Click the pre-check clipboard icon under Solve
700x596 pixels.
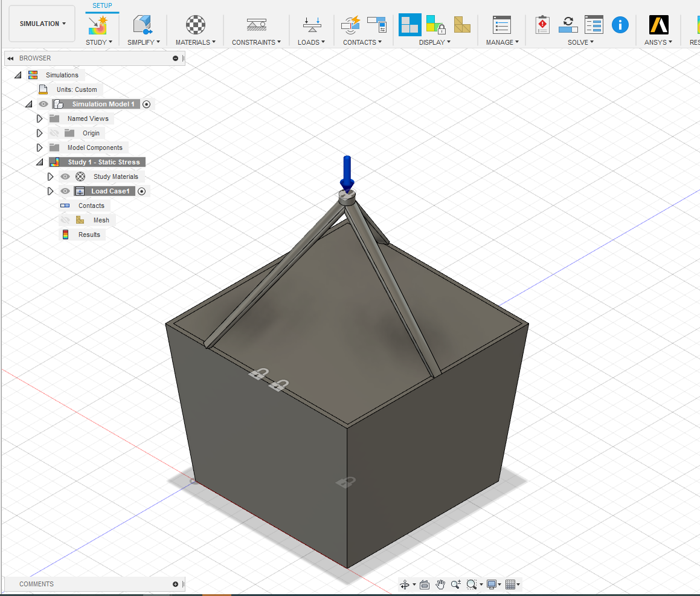point(542,25)
